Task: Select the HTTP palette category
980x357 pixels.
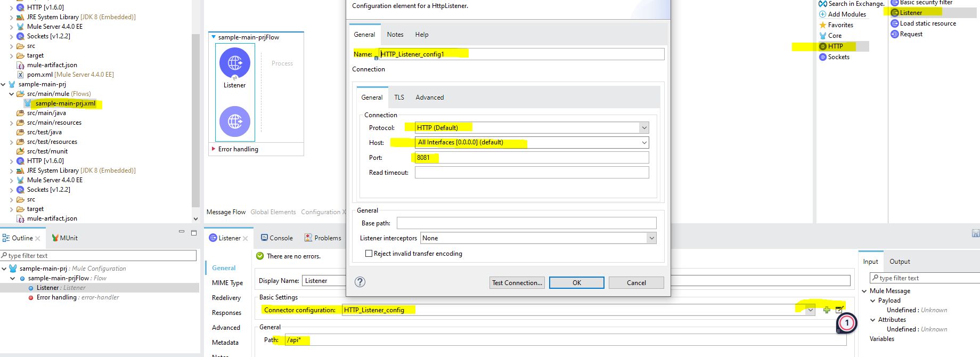Action: pyautogui.click(x=835, y=46)
